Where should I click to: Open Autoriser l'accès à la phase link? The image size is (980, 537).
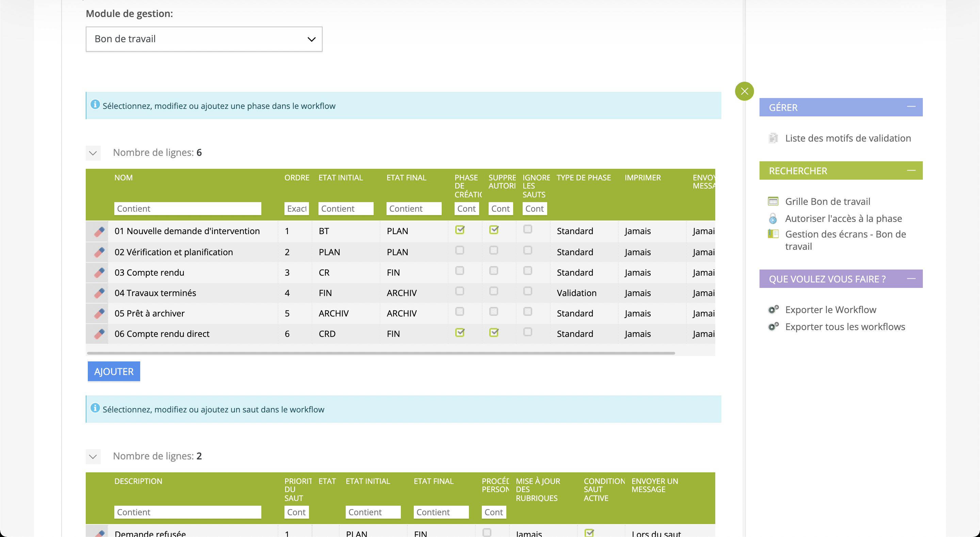pos(844,218)
